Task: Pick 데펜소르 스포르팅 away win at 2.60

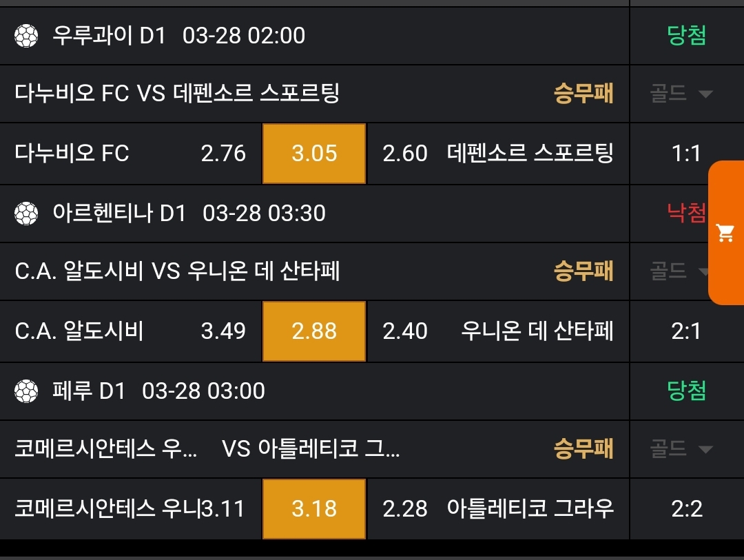Action: pyautogui.click(x=497, y=154)
